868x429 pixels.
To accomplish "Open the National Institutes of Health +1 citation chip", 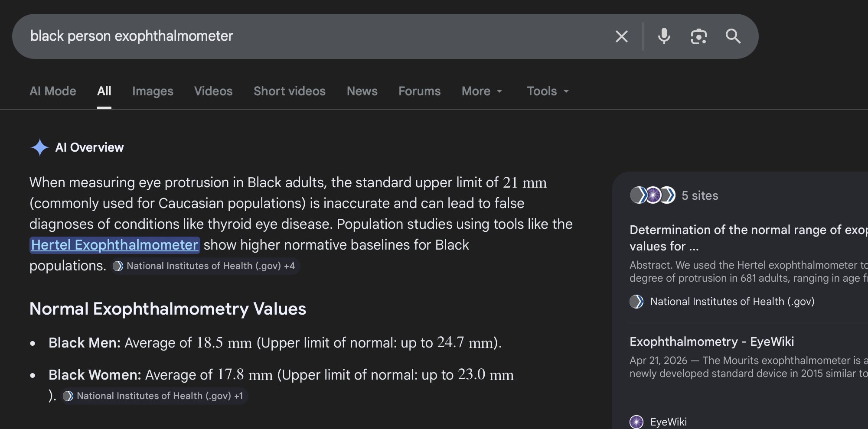I will tap(154, 396).
